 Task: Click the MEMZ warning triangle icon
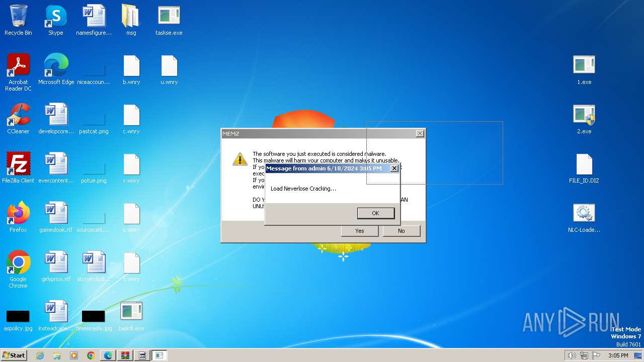tap(239, 159)
